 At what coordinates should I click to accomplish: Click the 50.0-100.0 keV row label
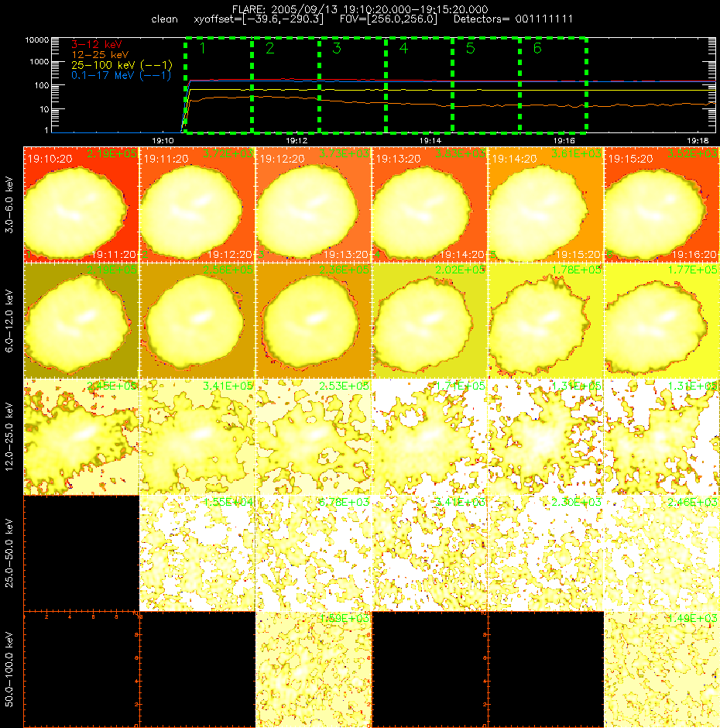10,669
